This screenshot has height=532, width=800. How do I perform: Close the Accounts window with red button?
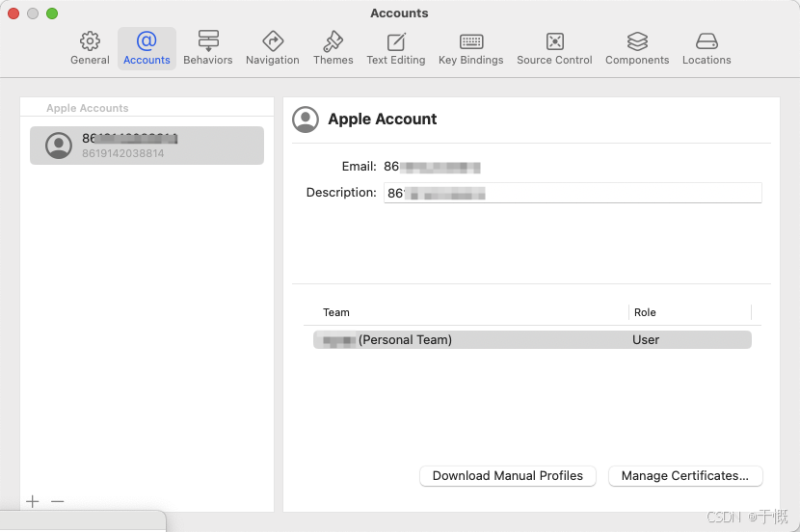coord(13,13)
